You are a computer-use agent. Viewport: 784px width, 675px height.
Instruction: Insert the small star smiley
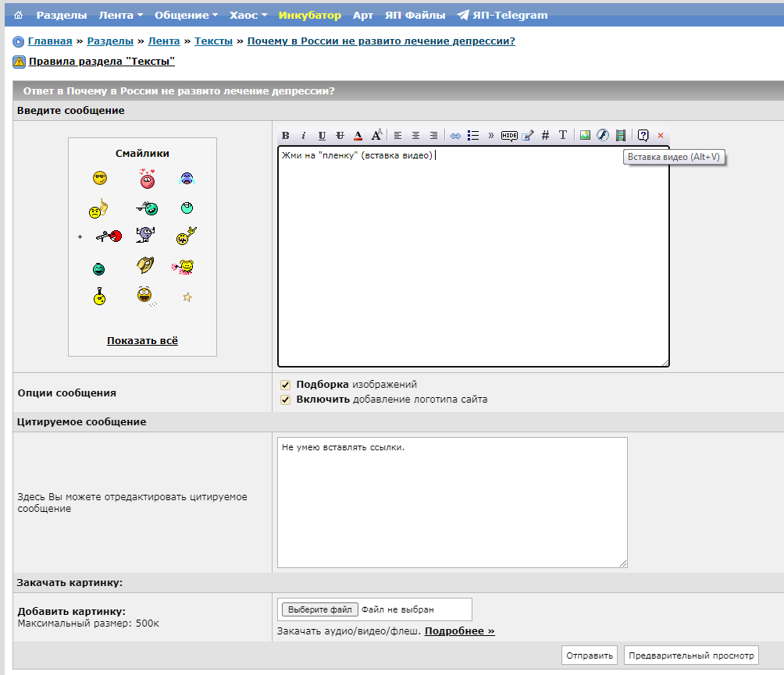coord(187,298)
